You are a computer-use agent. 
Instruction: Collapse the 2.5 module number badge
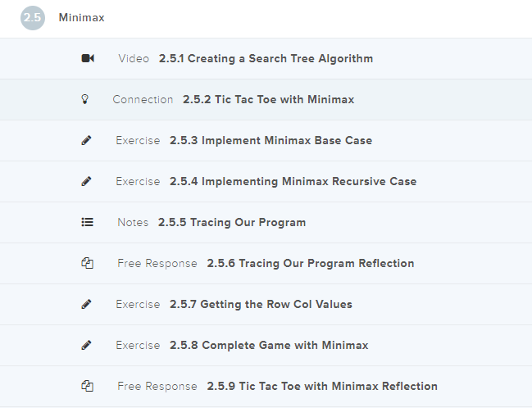[x=33, y=18]
